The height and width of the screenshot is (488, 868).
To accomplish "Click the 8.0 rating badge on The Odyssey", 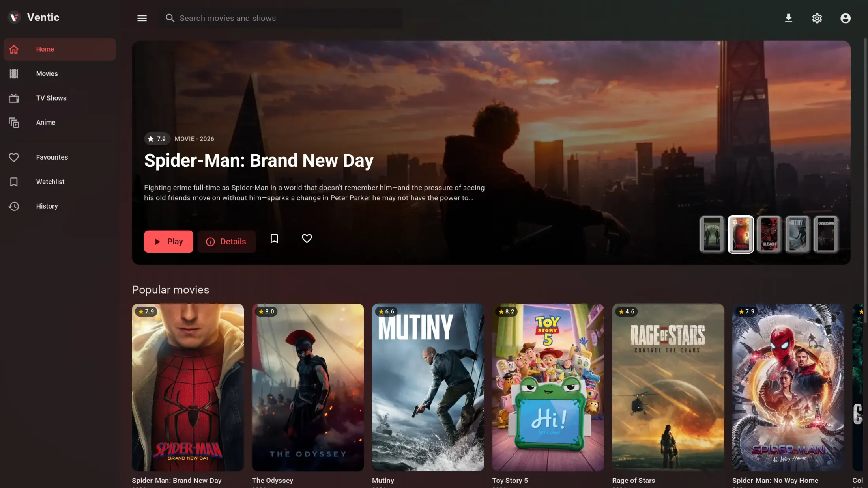I will pos(266,311).
